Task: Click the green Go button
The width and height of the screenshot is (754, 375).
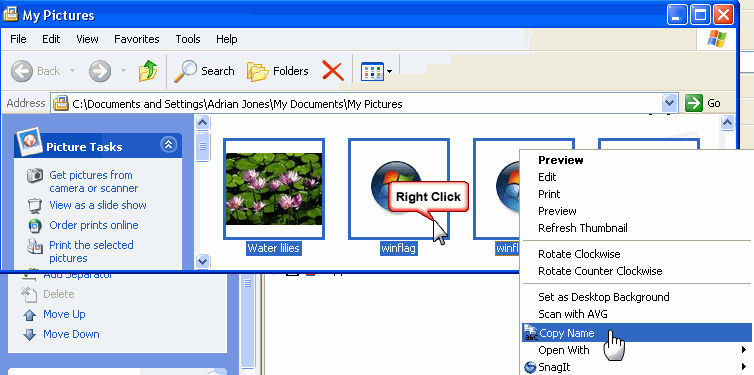Action: [x=703, y=103]
